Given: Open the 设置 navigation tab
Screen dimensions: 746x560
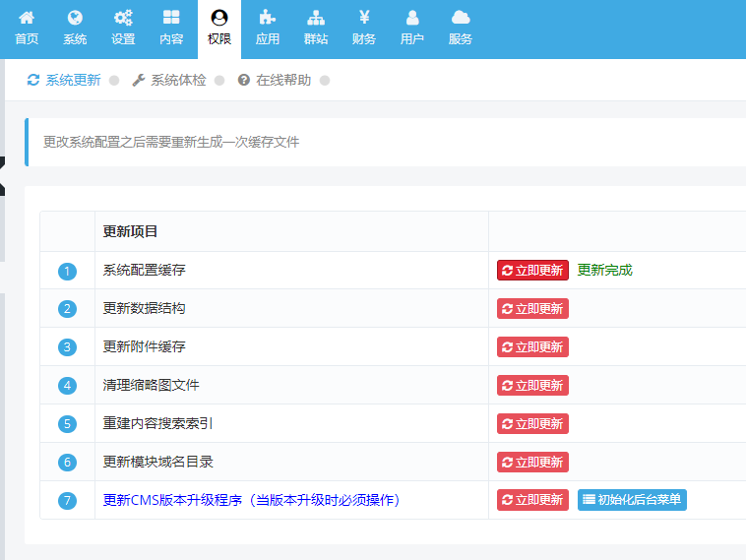Looking at the screenshot, I should (x=123, y=29).
